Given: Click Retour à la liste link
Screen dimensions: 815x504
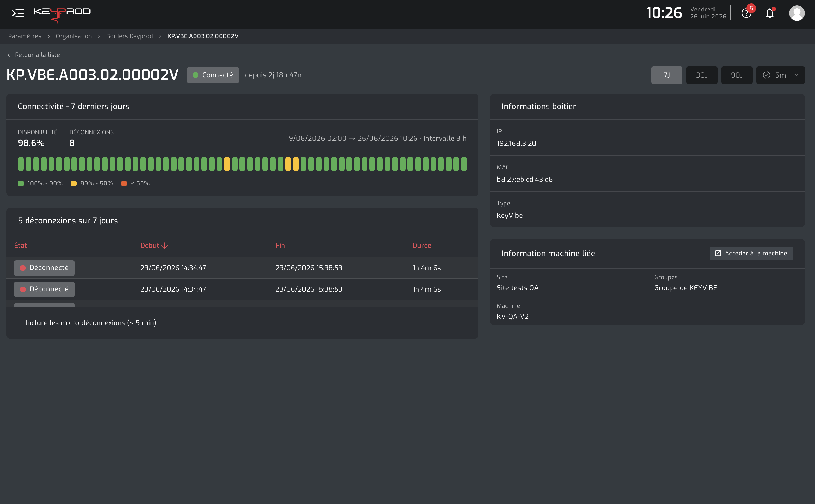Looking at the screenshot, I should [37, 55].
